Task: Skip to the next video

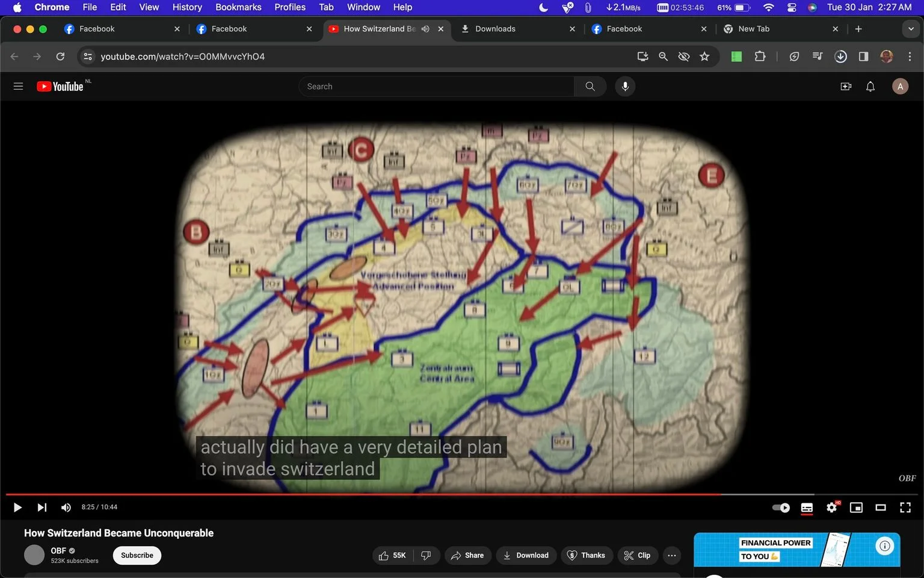Action: 42,508
